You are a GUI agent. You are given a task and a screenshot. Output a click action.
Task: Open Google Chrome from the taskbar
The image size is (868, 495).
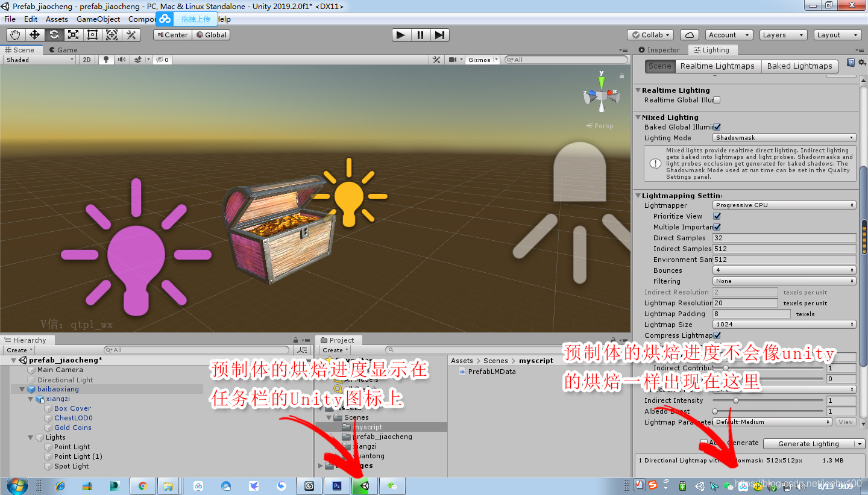[x=142, y=485]
